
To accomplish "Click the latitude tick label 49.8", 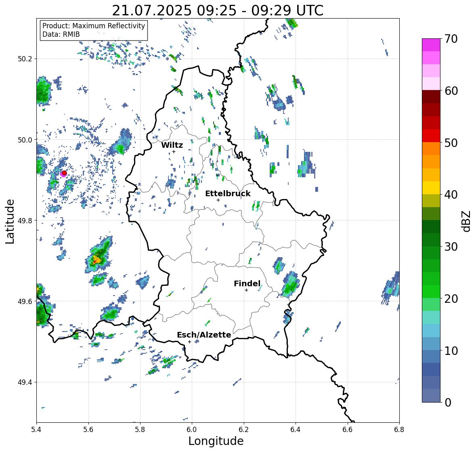I will (x=25, y=220).
